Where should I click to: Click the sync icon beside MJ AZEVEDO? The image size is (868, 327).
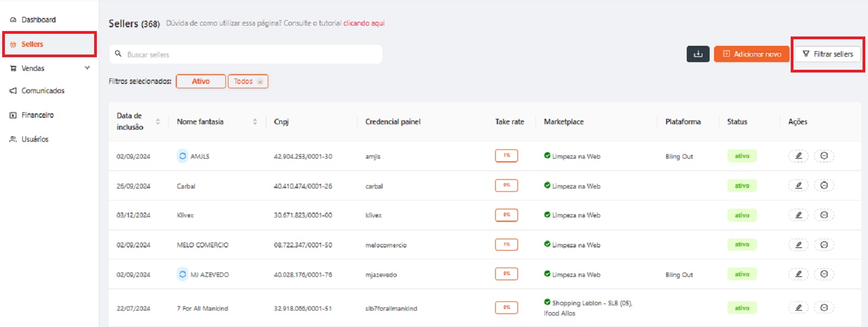tap(182, 275)
